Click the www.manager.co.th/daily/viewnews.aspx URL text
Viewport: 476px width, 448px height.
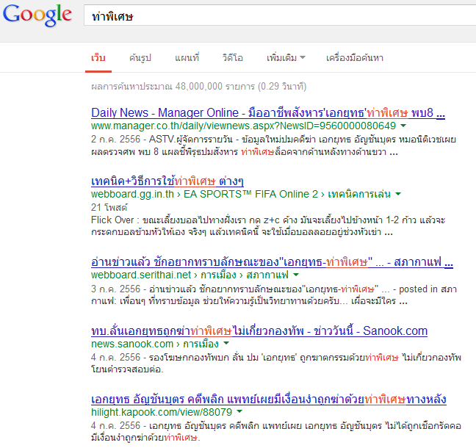[x=243, y=126]
